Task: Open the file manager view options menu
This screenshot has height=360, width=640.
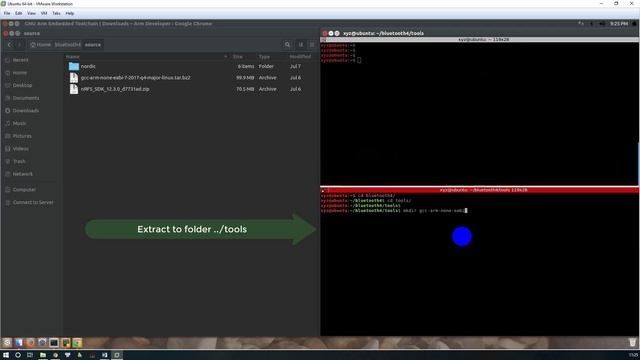Action: click(x=312, y=44)
